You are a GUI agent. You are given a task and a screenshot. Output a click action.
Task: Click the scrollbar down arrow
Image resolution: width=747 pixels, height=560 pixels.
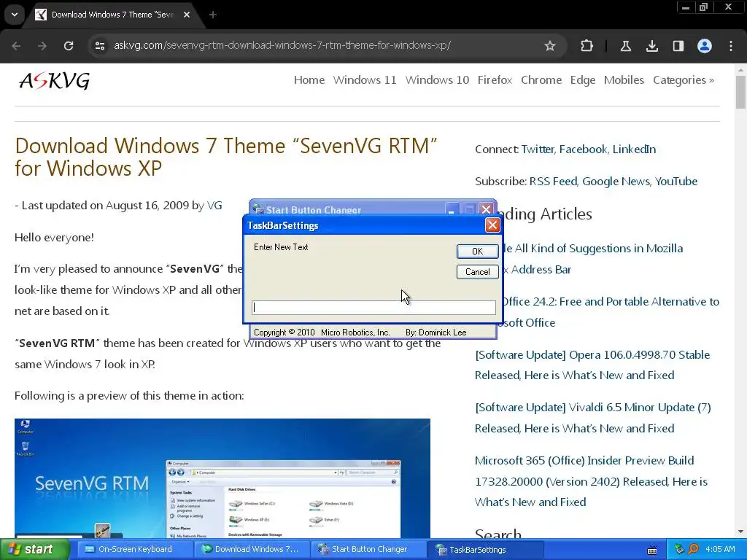(740, 532)
